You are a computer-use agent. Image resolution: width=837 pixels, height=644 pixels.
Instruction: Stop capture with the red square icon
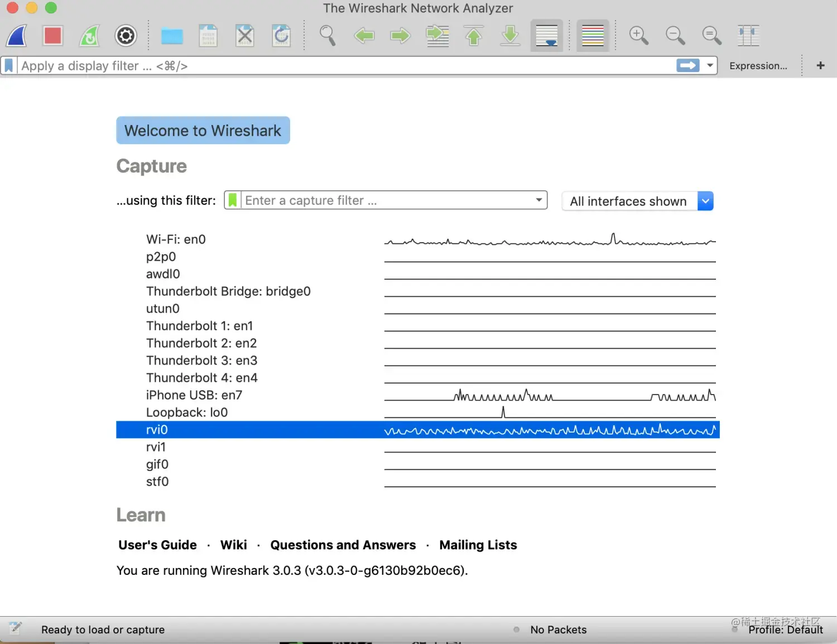pyautogui.click(x=53, y=36)
